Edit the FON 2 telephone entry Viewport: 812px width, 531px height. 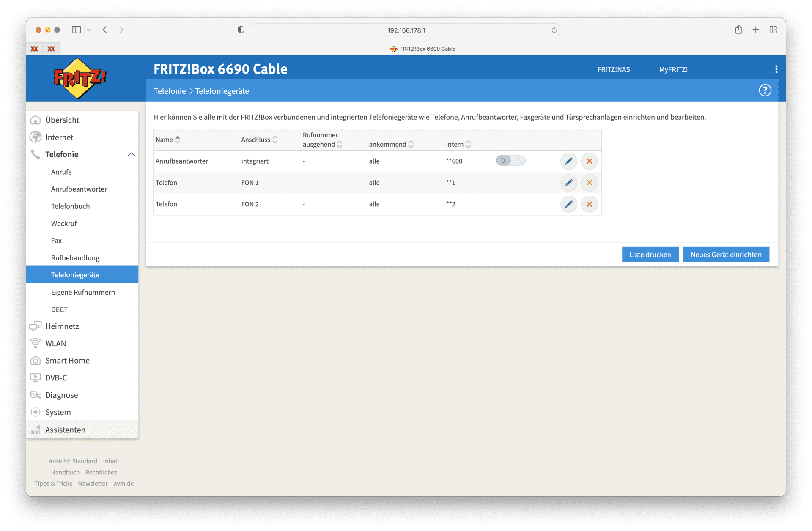click(x=569, y=204)
